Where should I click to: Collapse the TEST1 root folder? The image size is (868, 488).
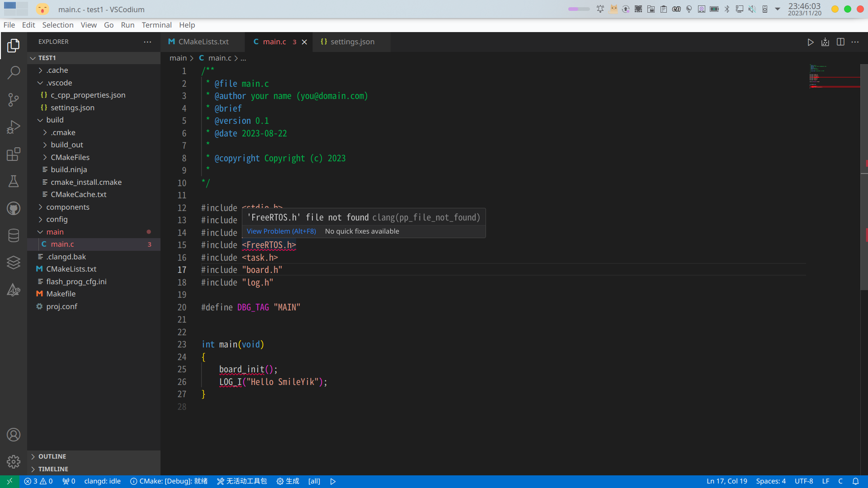(x=94, y=58)
